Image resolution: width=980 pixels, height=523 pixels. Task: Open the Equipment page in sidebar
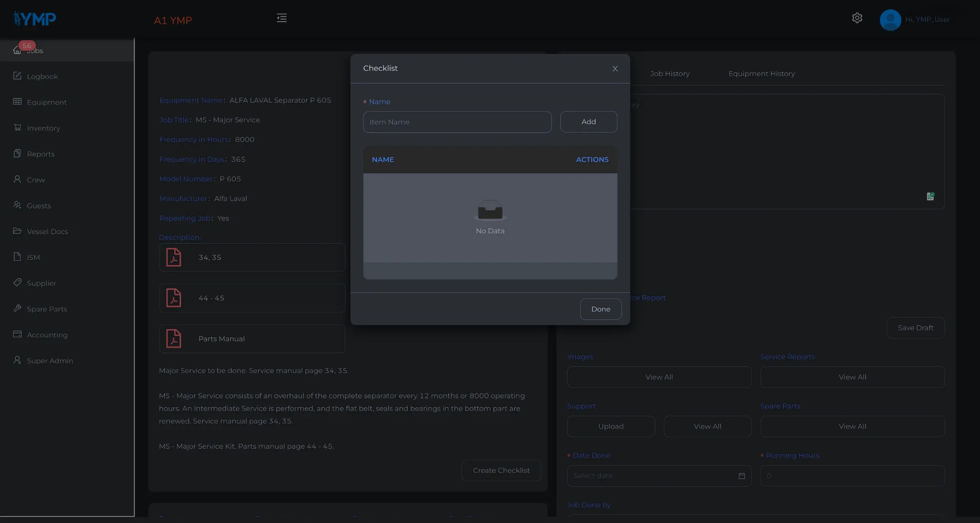click(46, 102)
